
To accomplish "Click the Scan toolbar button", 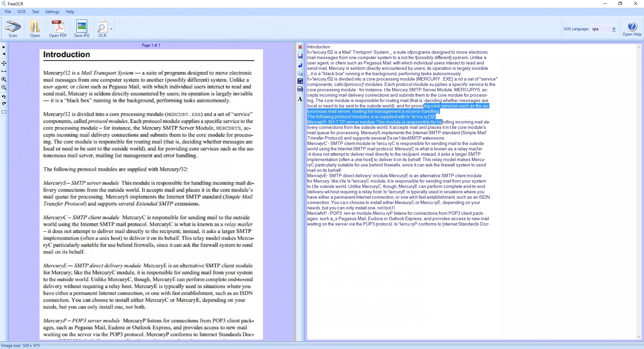I will [x=13, y=29].
